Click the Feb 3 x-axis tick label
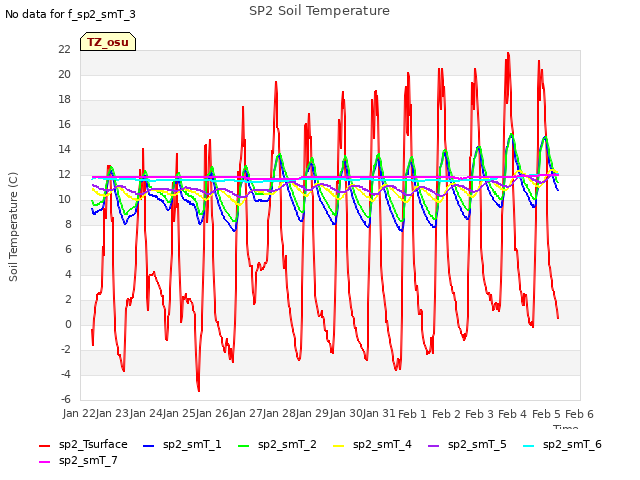Viewport: 640px width, 480px height. click(x=479, y=414)
